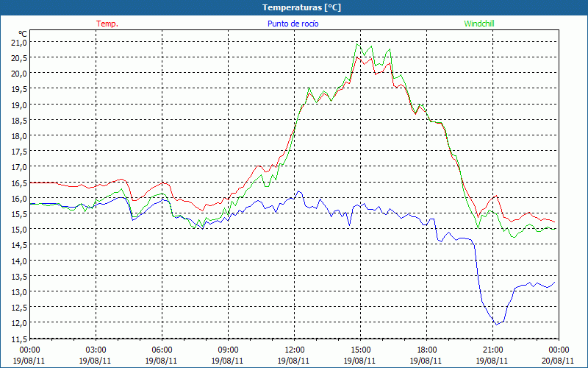Click the 11,5 y-axis value
The image size is (588, 368).
(20, 339)
